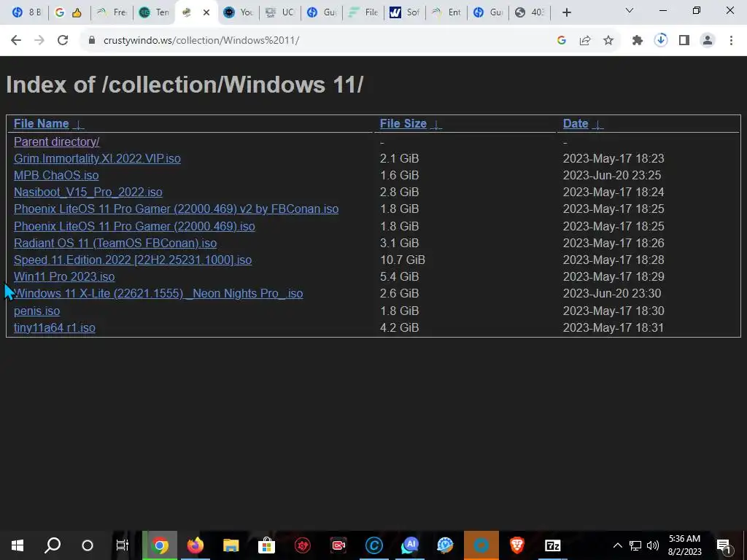This screenshot has width=747, height=560.
Task: Open the Chrome profile menu
Action: tap(708, 41)
